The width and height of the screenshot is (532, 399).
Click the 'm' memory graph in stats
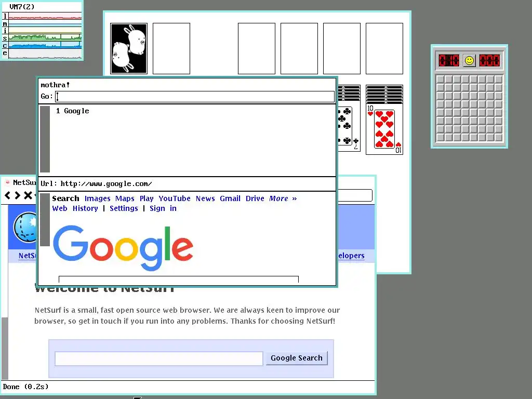click(45, 23)
